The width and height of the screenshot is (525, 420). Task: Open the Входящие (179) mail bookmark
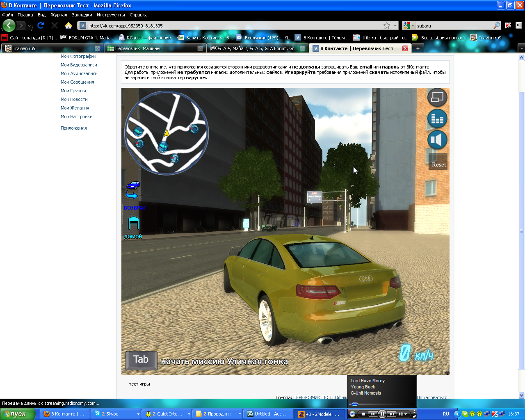click(x=264, y=37)
